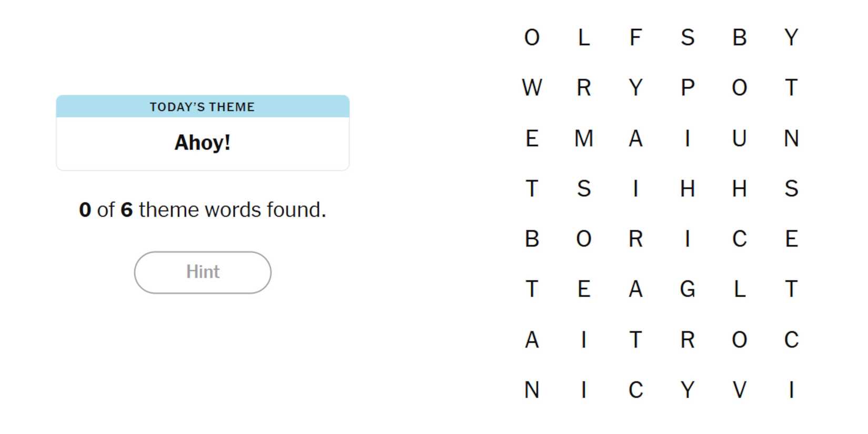This screenshot has height=434, width=868.
Task: Click the Today's Theme header
Action: tap(203, 107)
